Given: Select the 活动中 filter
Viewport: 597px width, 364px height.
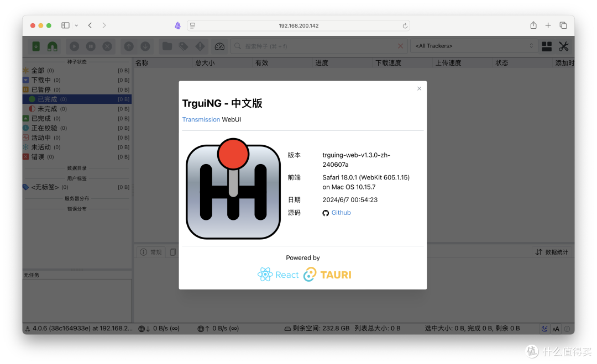Looking at the screenshot, I should point(76,138).
